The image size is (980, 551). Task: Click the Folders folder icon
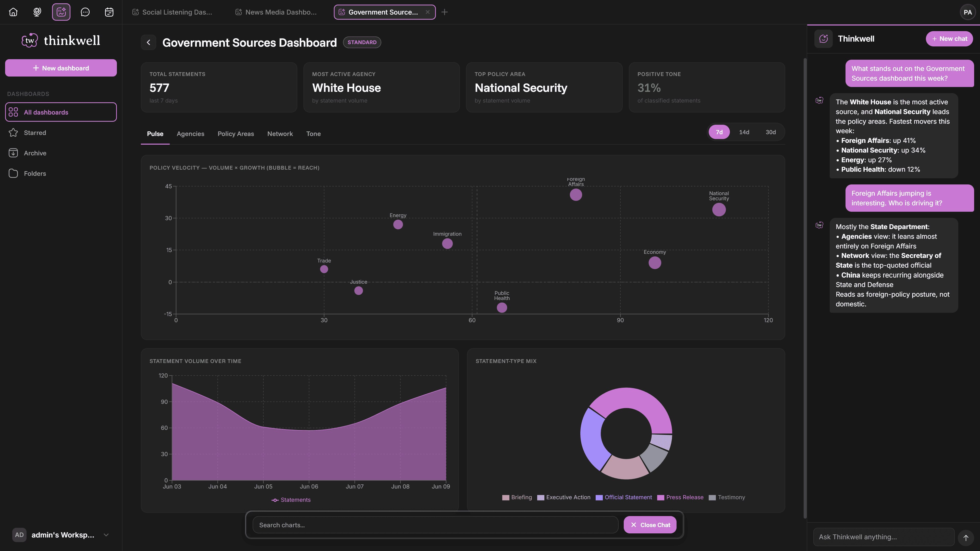point(13,173)
